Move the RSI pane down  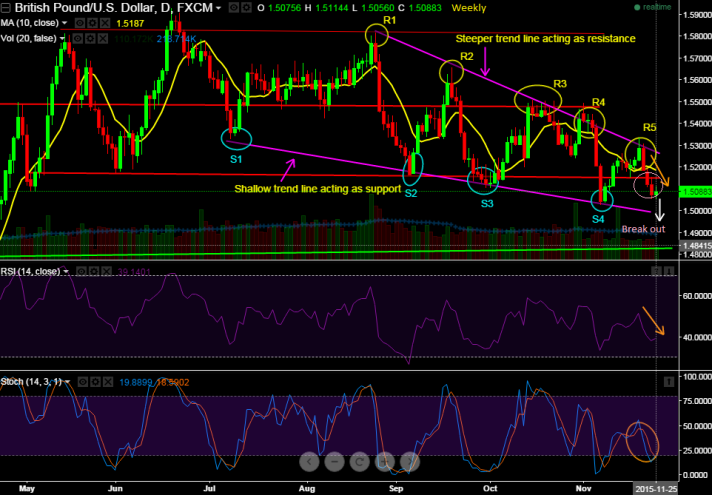[x=669, y=271]
